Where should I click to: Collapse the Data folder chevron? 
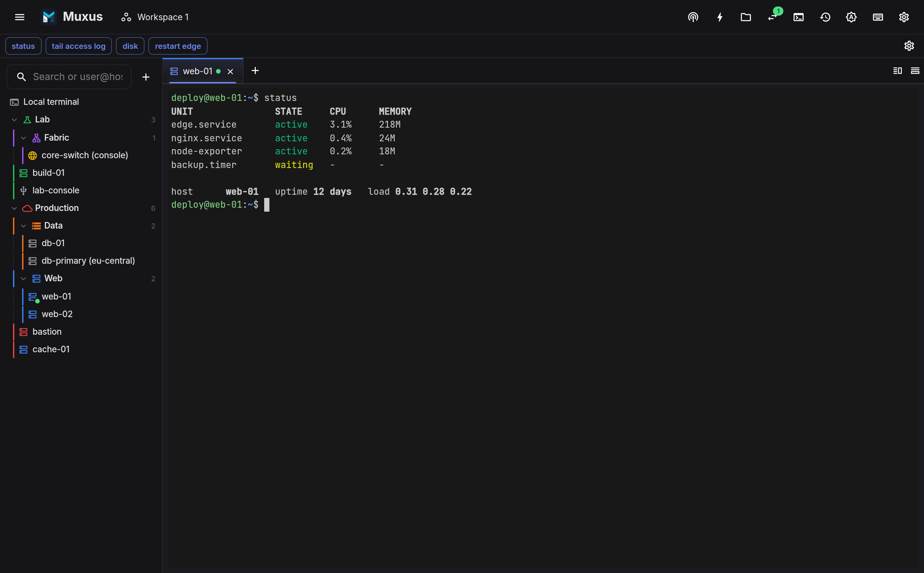pyautogui.click(x=23, y=226)
